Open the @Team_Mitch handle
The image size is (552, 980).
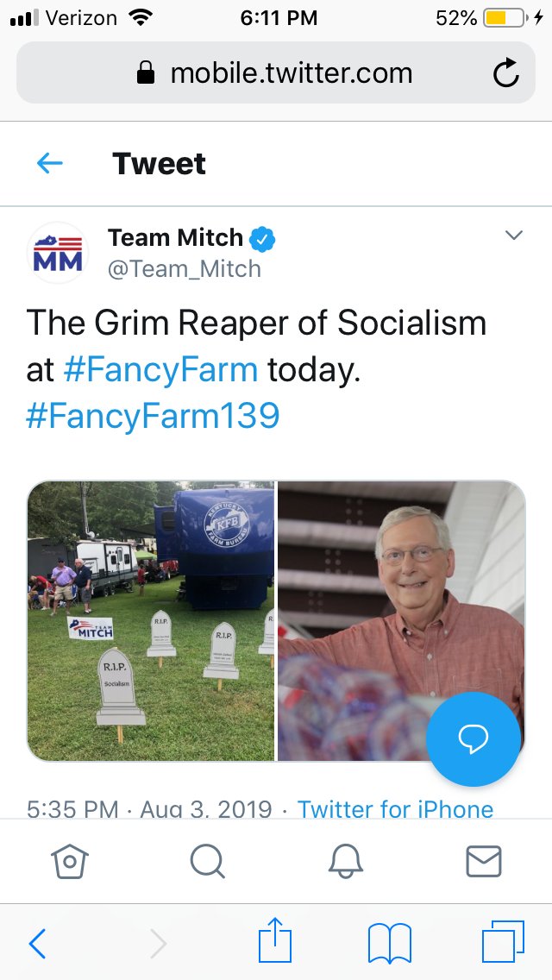(185, 269)
